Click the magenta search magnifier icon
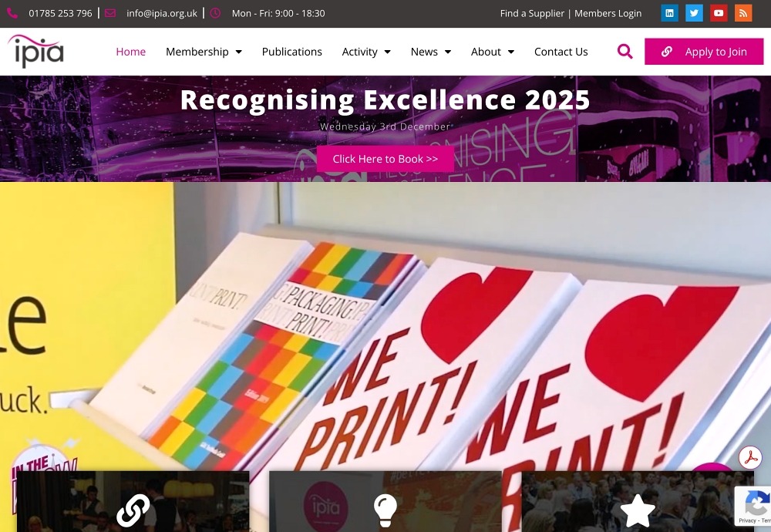 [625, 51]
